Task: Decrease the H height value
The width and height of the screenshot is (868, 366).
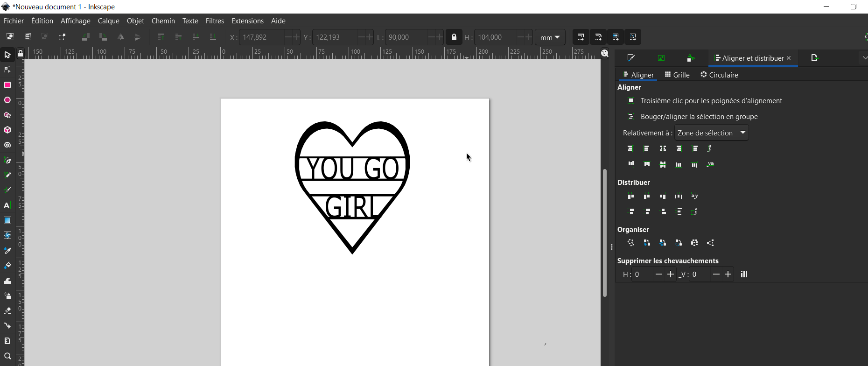Action: (x=521, y=37)
